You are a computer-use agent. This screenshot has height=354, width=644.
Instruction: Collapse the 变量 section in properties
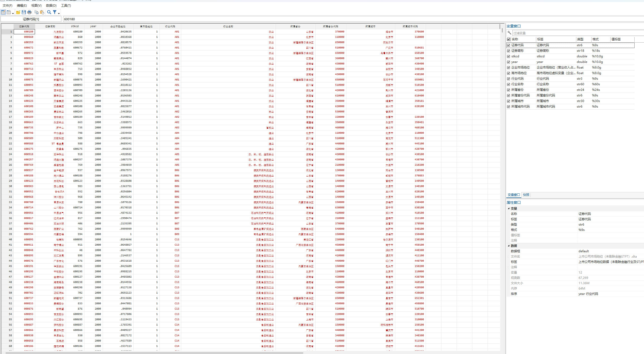click(509, 208)
